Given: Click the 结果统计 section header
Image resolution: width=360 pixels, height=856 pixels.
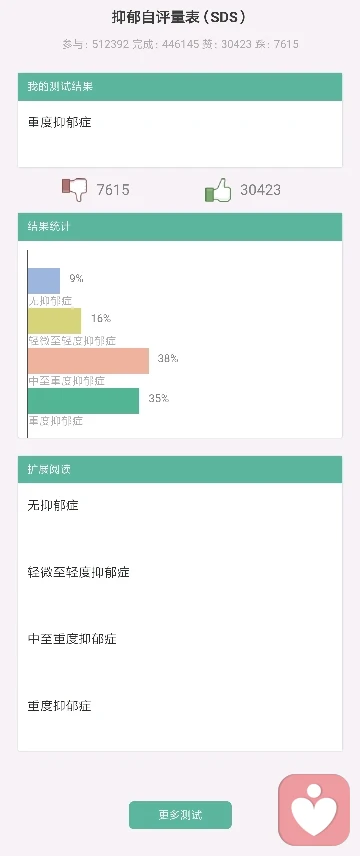Looking at the screenshot, I should pyautogui.click(x=180, y=227).
